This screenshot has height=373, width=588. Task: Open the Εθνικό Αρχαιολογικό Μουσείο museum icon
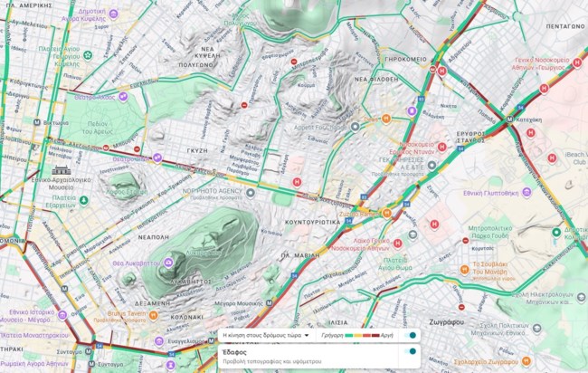62,170
